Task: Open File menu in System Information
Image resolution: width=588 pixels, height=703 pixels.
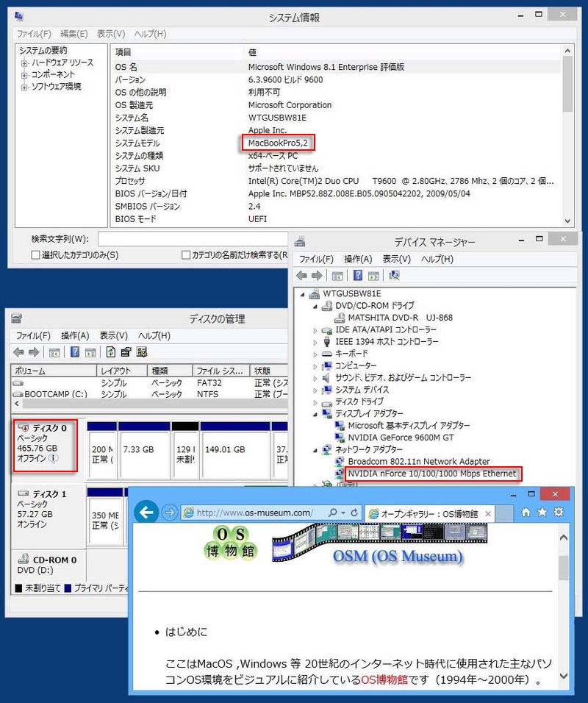Action: click(34, 34)
